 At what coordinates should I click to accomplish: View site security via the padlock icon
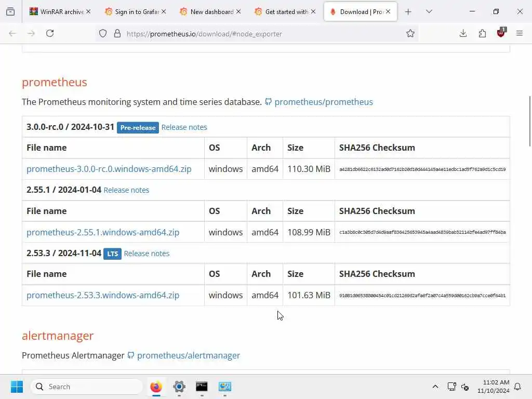click(x=117, y=34)
